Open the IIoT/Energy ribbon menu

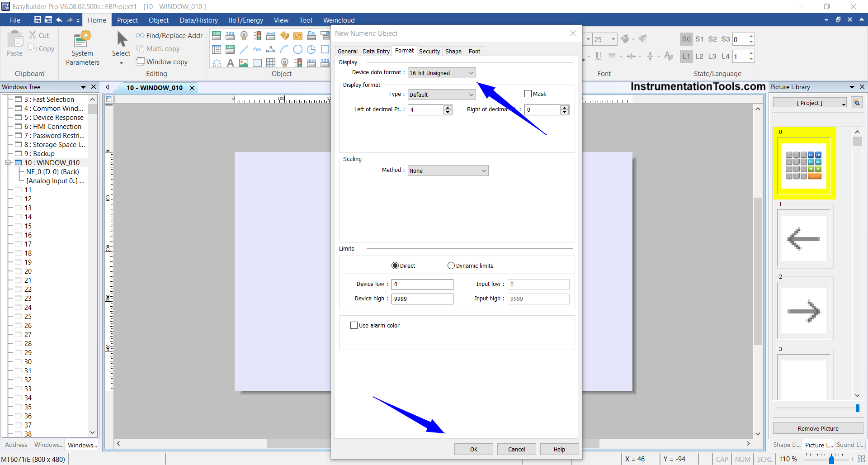(x=245, y=20)
